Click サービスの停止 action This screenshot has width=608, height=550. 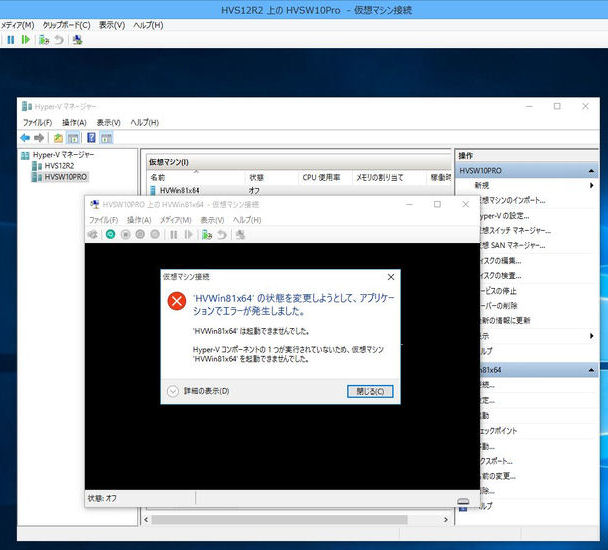tap(498, 291)
